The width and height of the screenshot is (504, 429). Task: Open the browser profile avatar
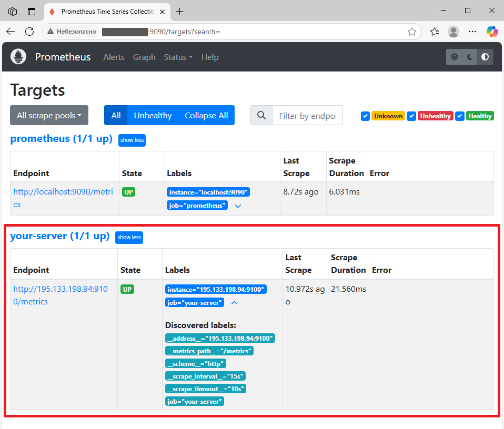click(x=453, y=32)
